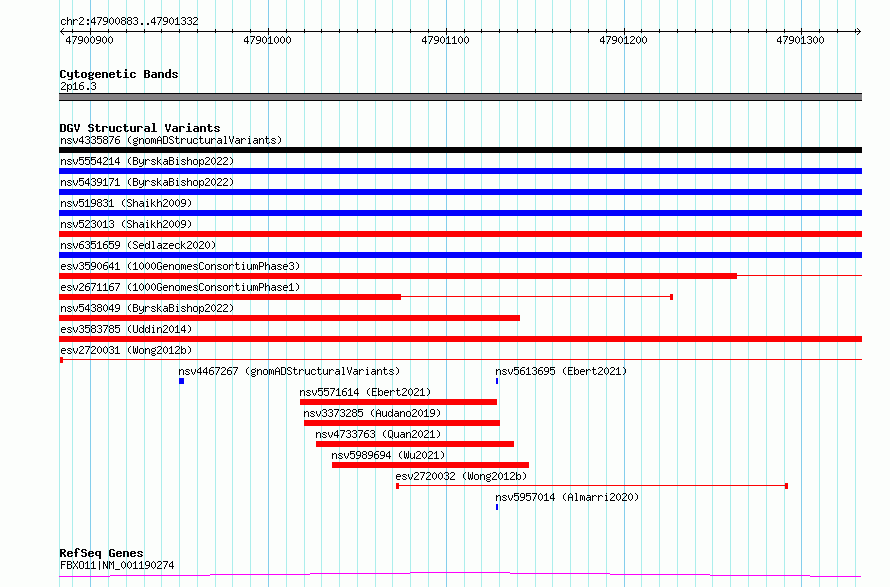This screenshot has height=587, width=890.
Task: Click the FBXO11|NM_001190274 gene label
Action: (117, 565)
